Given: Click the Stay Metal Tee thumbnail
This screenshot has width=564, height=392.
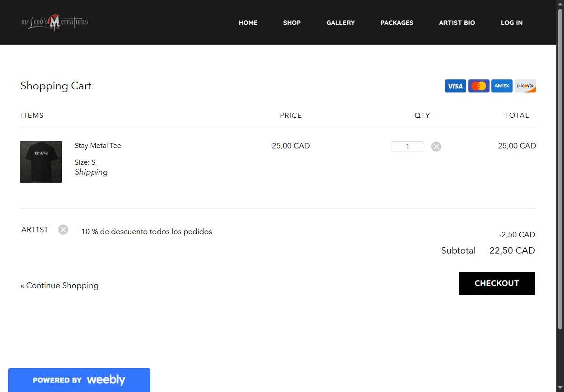Looking at the screenshot, I should click(x=41, y=162).
